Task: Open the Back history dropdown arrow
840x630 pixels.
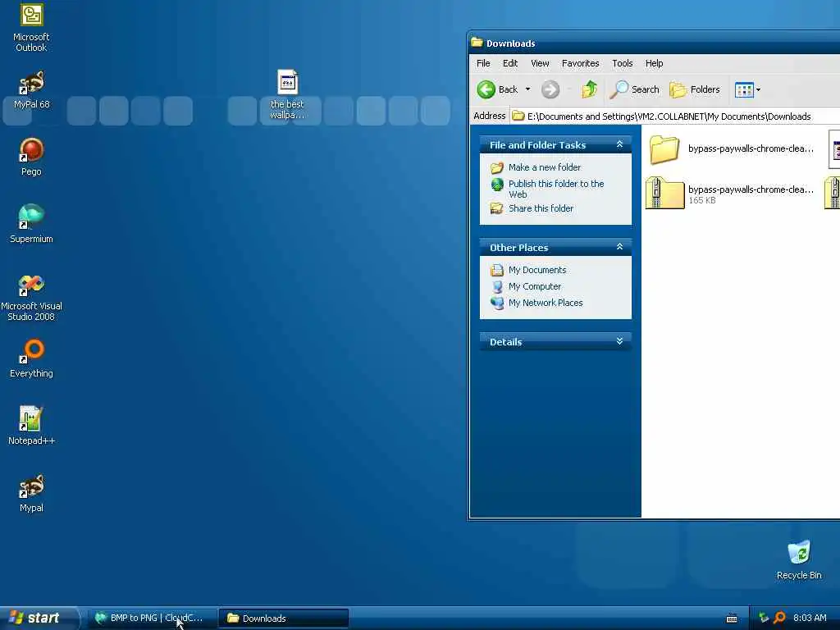Action: [527, 89]
